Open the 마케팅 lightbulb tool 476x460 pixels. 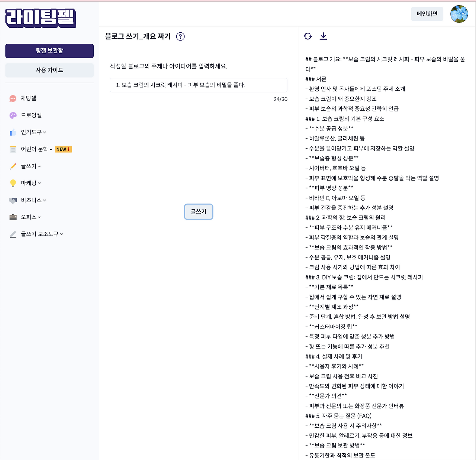click(x=13, y=183)
